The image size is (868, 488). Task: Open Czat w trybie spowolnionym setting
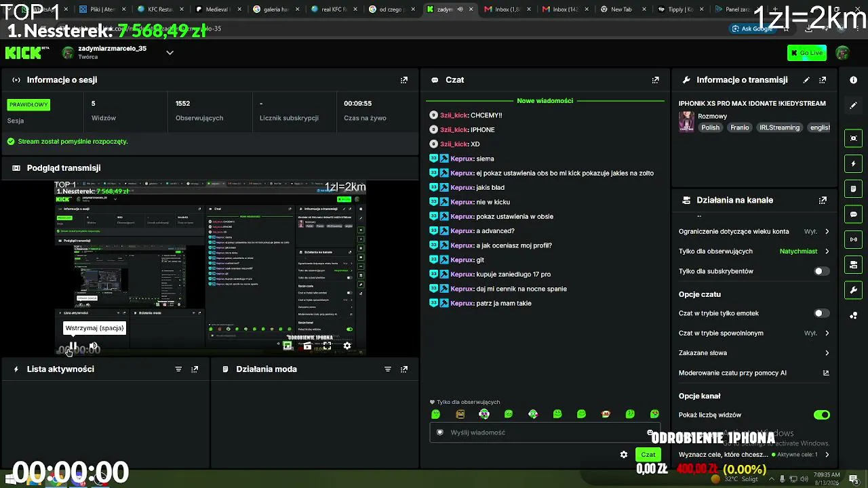click(x=753, y=333)
